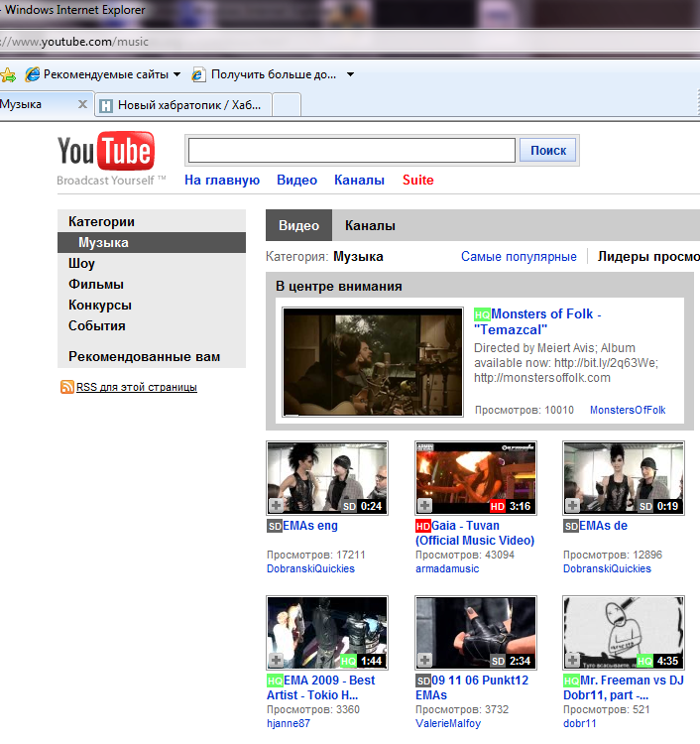Click the Категории sidebar heading
Image resolution: width=700 pixels, height=744 pixels.
pyautogui.click(x=101, y=221)
